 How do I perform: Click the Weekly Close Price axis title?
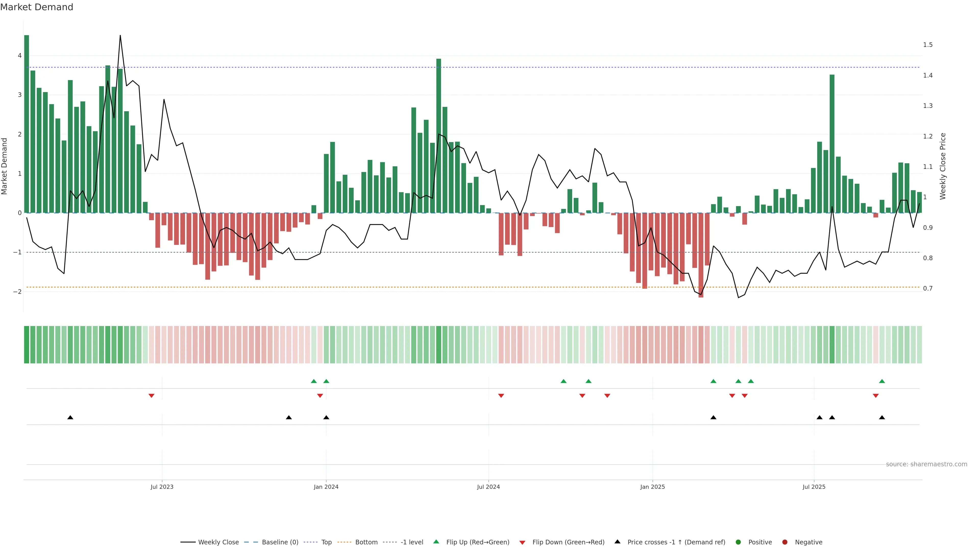pyautogui.click(x=943, y=166)
